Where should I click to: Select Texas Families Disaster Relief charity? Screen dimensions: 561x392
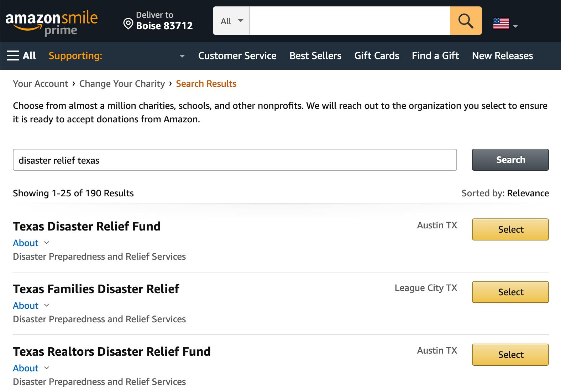[x=510, y=292]
